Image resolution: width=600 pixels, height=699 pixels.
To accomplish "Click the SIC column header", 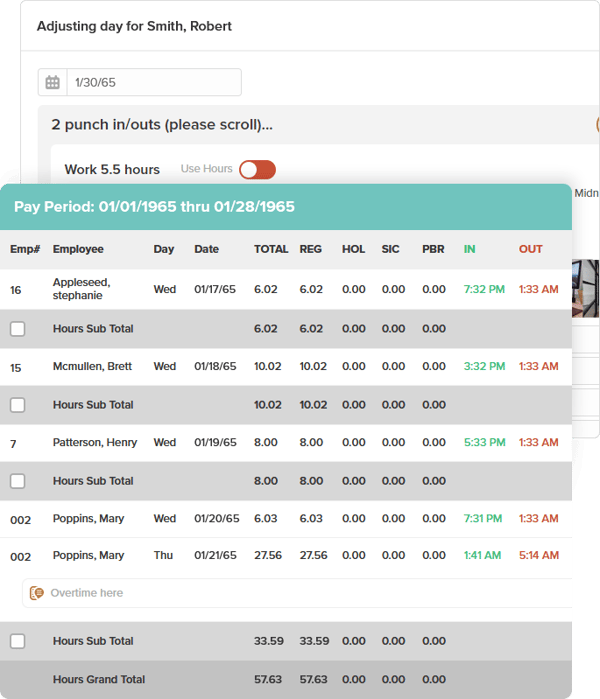I will tap(390, 249).
